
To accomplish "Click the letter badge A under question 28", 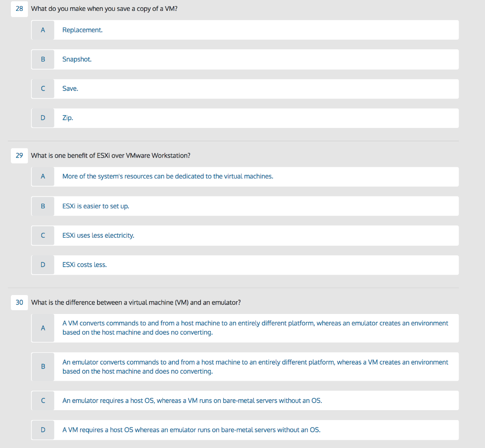I will coord(43,30).
